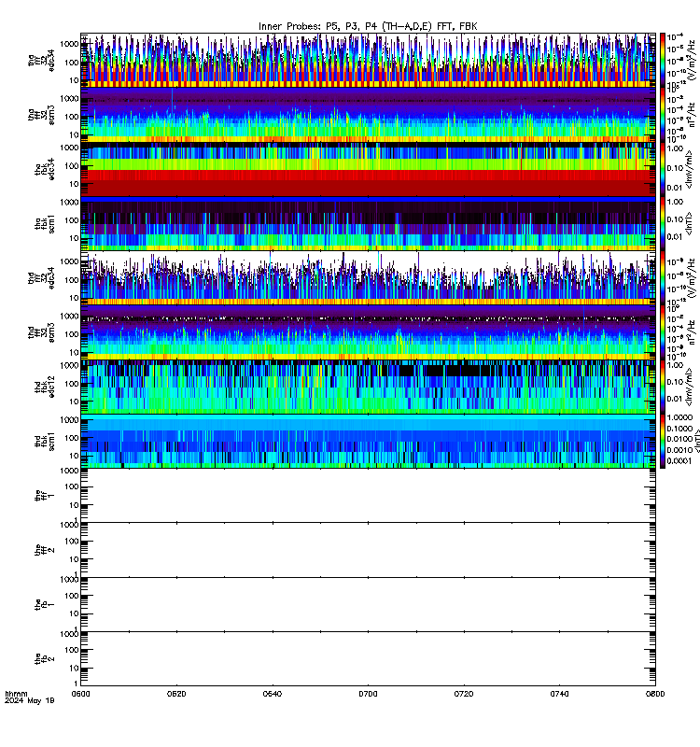Click the 'tha fbk scm1' panel label
The width and height of the screenshot is (700, 747).
tap(45, 223)
